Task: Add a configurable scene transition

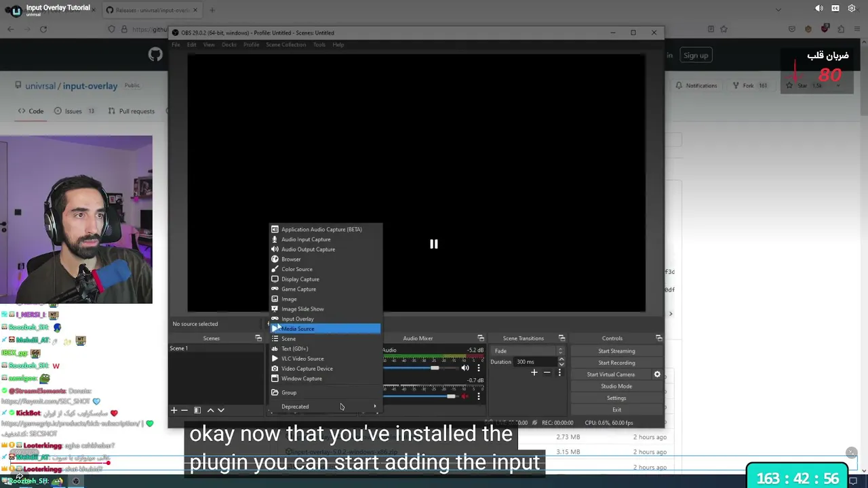Action: click(x=534, y=373)
